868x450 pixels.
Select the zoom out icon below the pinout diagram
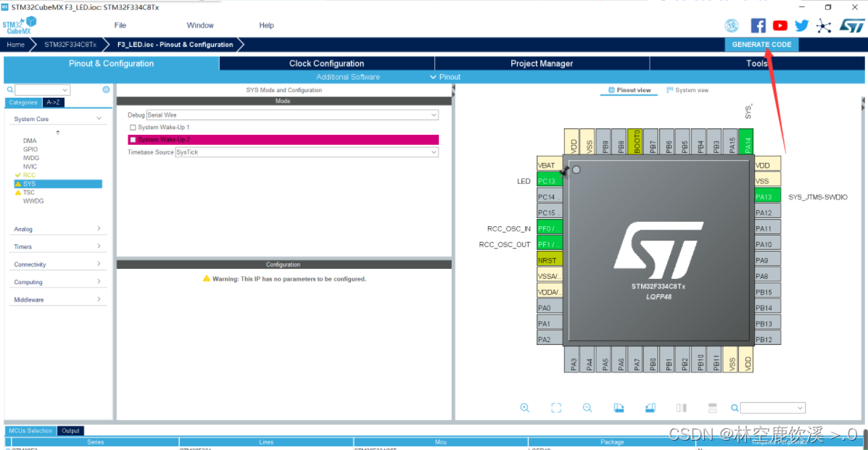tap(587, 407)
